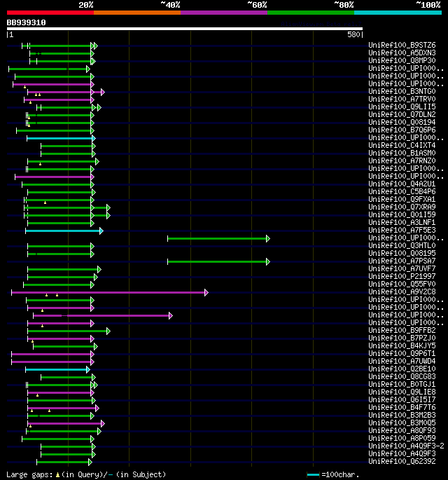Click the orange ~40% legend segment
Image resolution: width=448 pixels, height=480 pixels.
click(x=137, y=13)
